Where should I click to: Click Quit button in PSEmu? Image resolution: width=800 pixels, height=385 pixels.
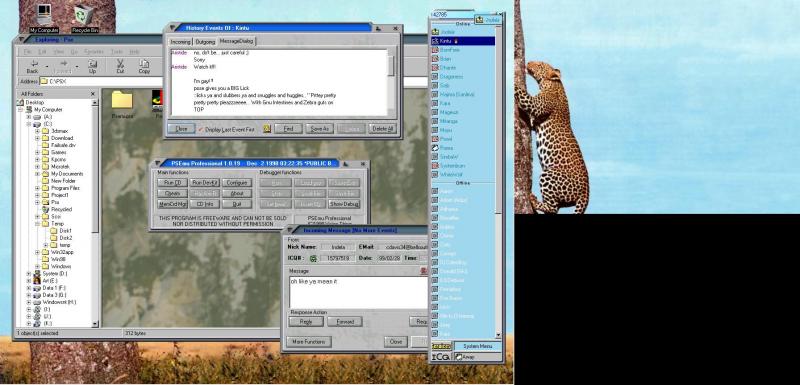coord(237,204)
